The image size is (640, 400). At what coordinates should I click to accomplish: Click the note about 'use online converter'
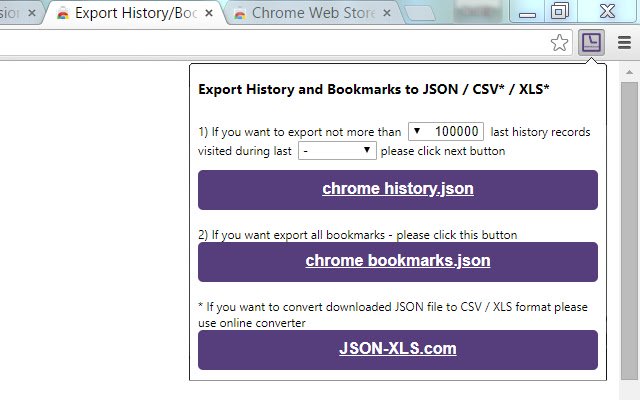(x=252, y=323)
